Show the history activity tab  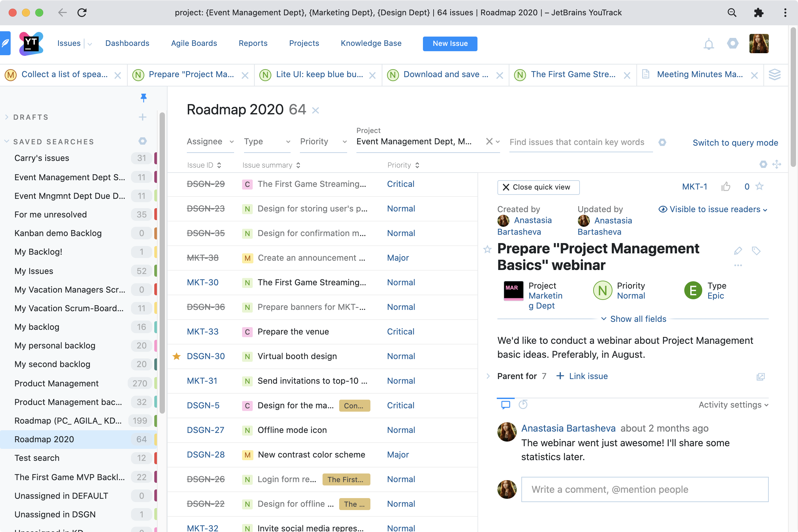(x=523, y=404)
